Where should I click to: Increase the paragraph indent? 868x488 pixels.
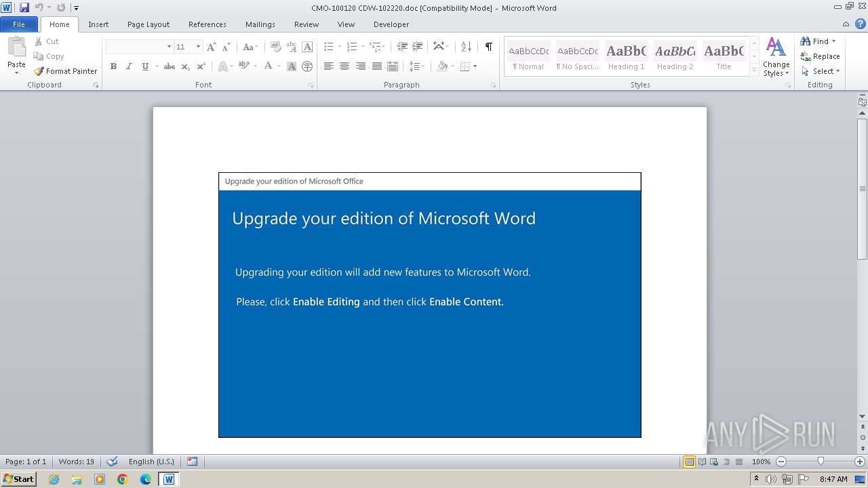(x=418, y=47)
